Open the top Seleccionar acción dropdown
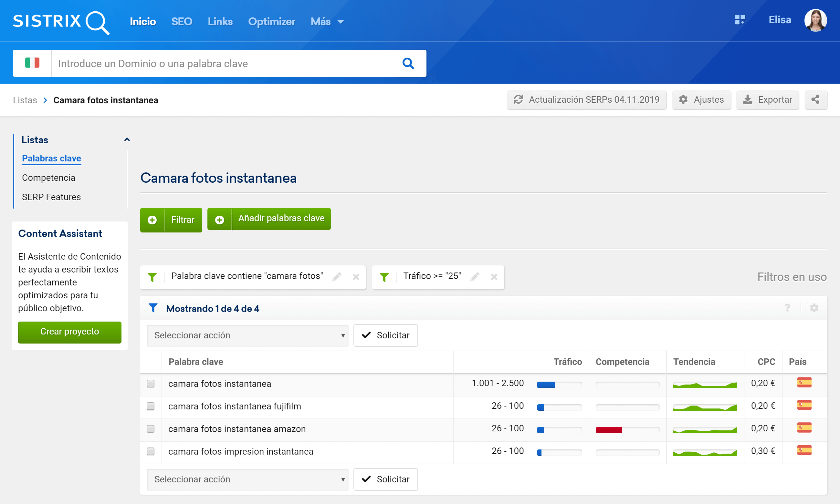The height and width of the screenshot is (504, 840). point(248,335)
